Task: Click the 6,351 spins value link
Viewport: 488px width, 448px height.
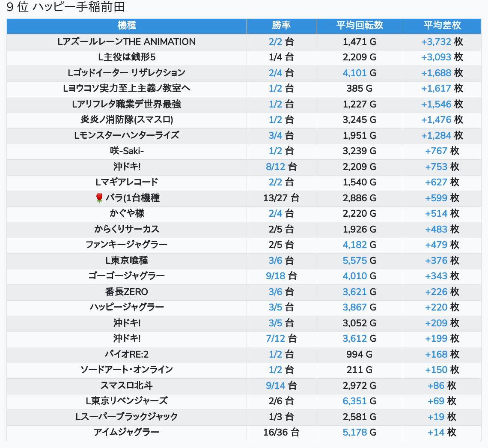Action: 354,401
